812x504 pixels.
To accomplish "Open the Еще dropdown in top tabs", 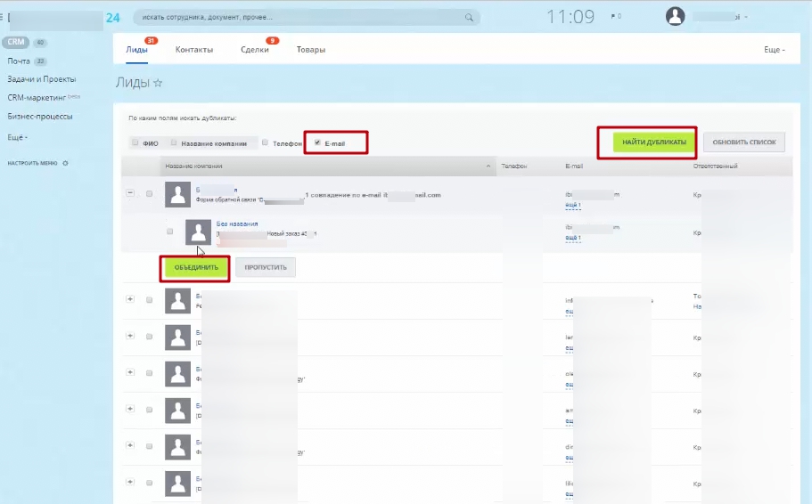I will 775,50.
